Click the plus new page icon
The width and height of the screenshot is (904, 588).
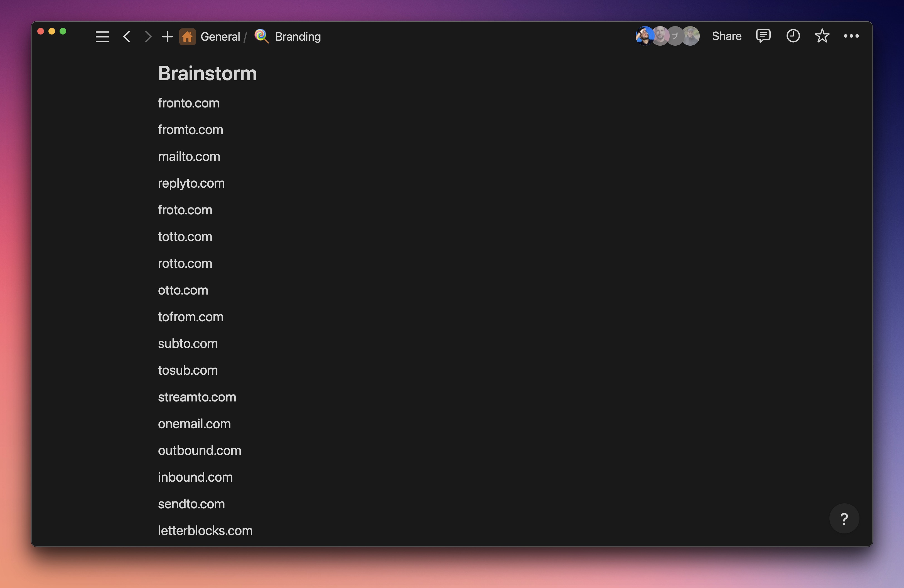(x=167, y=36)
